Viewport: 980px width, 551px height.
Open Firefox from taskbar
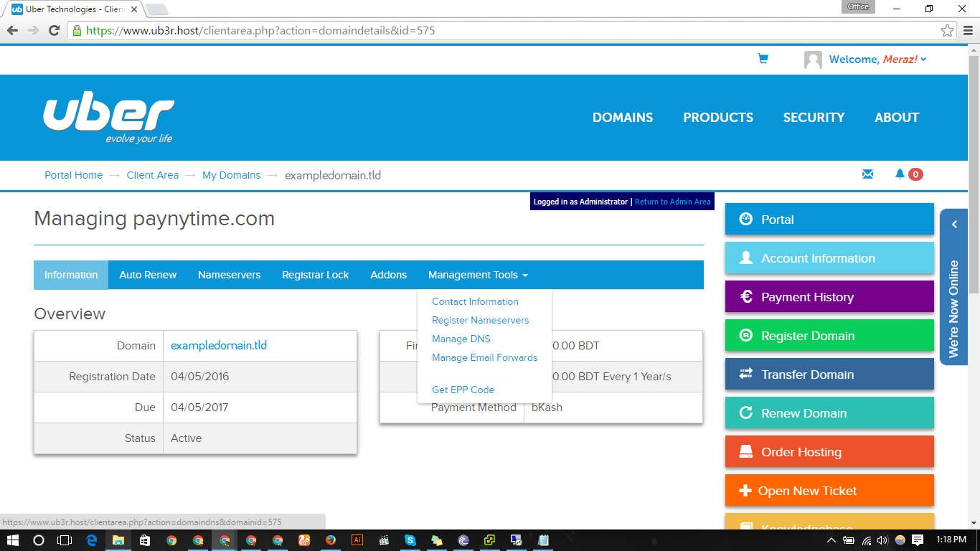(330, 540)
